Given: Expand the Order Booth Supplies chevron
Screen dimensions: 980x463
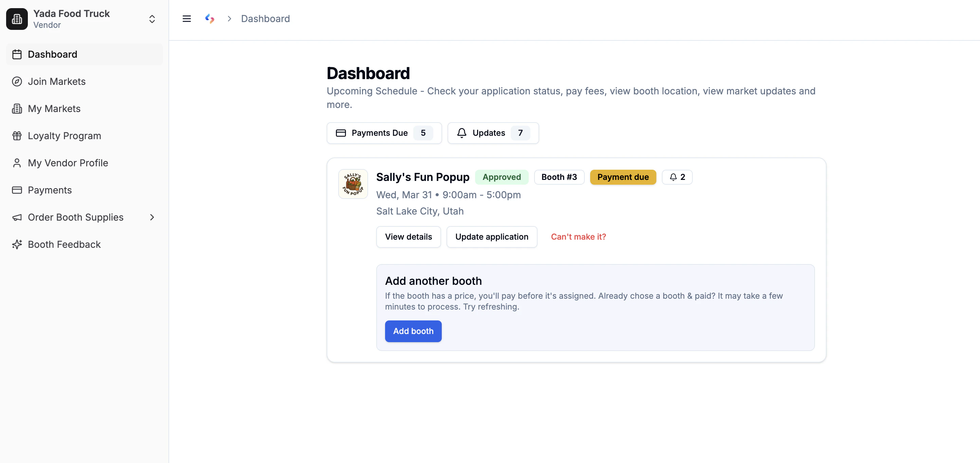Looking at the screenshot, I should 152,217.
